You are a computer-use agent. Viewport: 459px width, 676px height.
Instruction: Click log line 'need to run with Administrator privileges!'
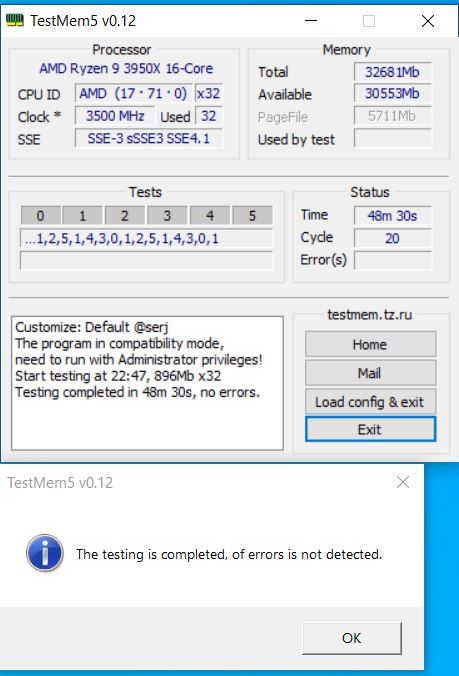[138, 360]
